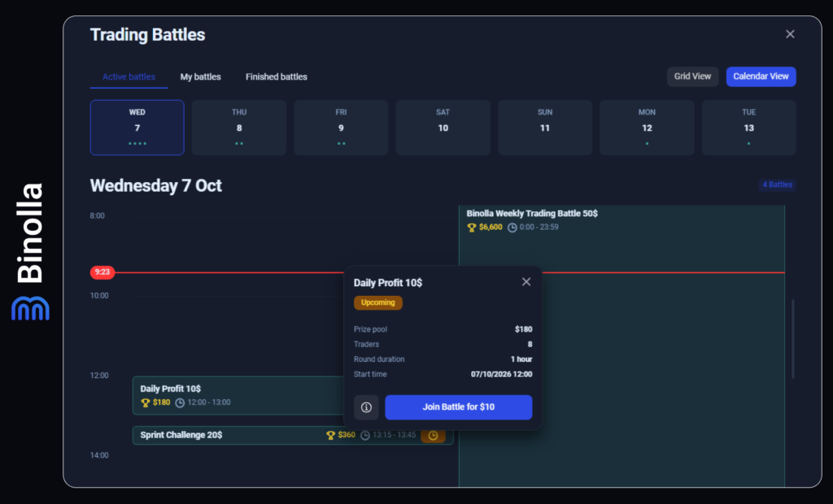The image size is (833, 504).
Task: Select Sunday 11 in the day strip
Action: point(545,128)
